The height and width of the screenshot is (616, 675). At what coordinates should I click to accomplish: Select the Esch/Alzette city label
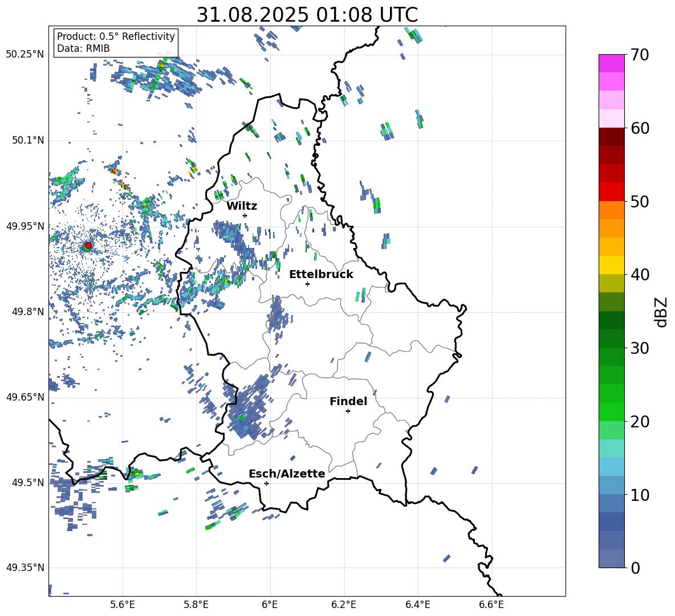tap(287, 474)
